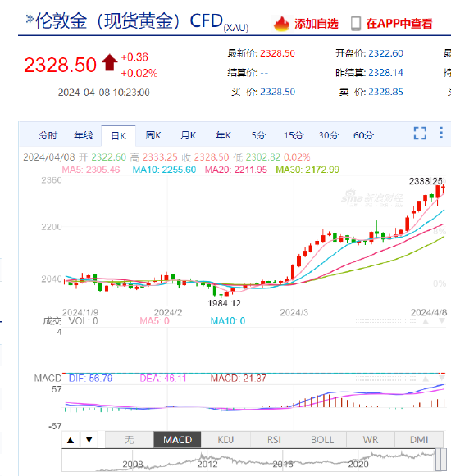Viewport: 451px width, 476px height.
Task: Open the three-dot chart options menu
Action: [441, 133]
